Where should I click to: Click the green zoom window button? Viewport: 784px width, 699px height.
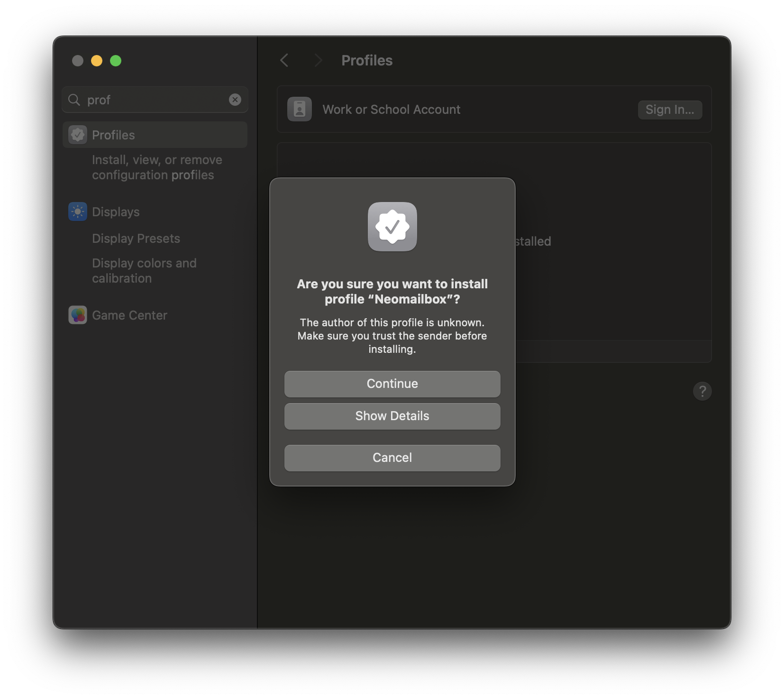coord(116,61)
